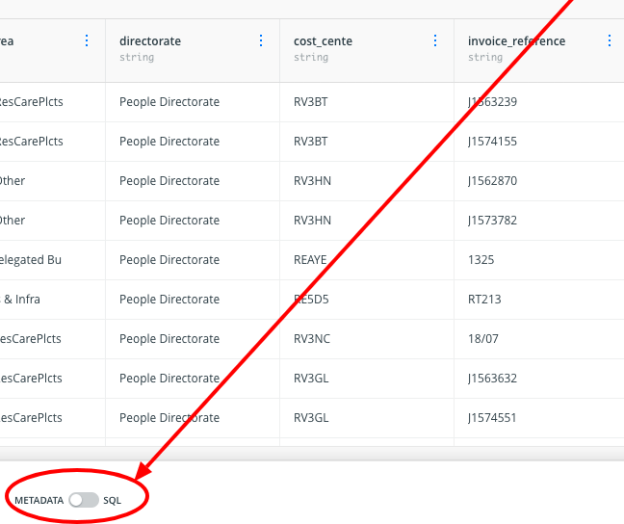Screen dimensions: 624x524
Task: Click the cell containing J1562870
Action: 492,181
